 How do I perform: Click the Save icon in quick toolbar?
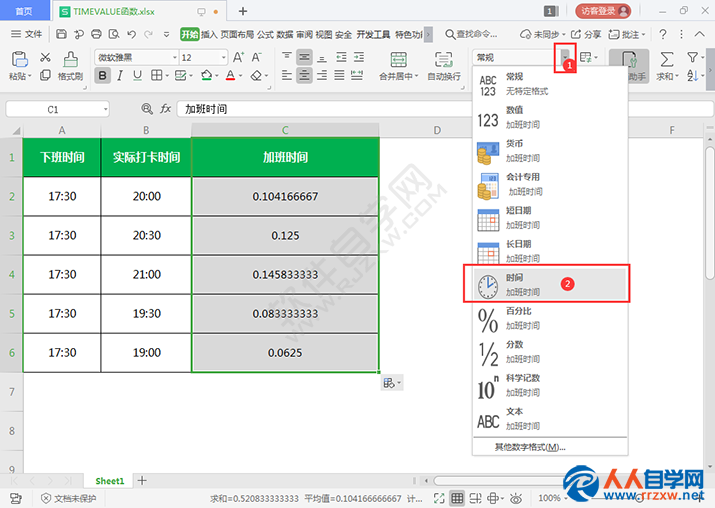pos(62,34)
